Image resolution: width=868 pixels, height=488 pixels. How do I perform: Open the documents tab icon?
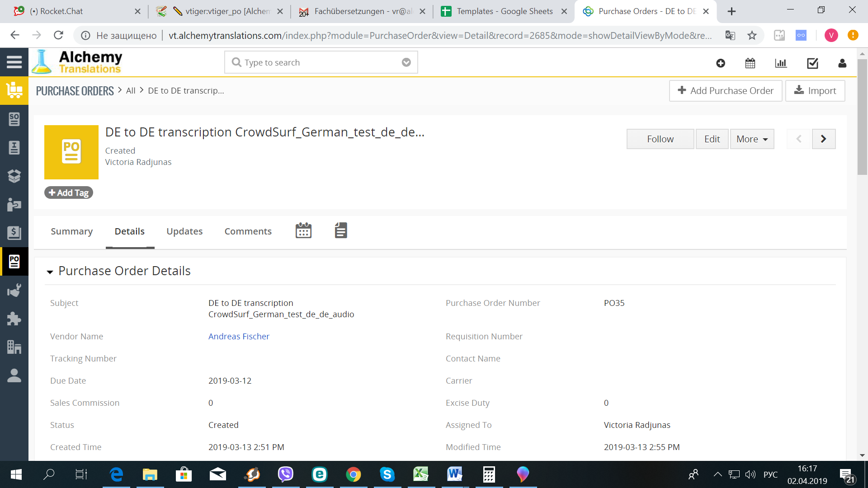(341, 230)
